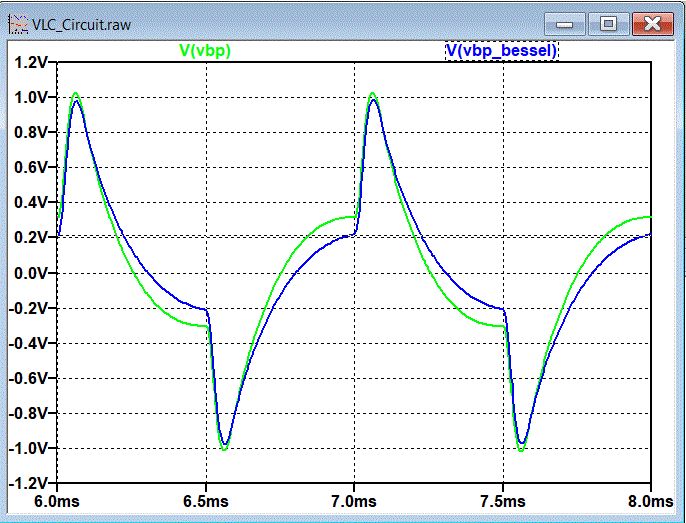Click the -0.4V vertical axis label

coord(28,343)
